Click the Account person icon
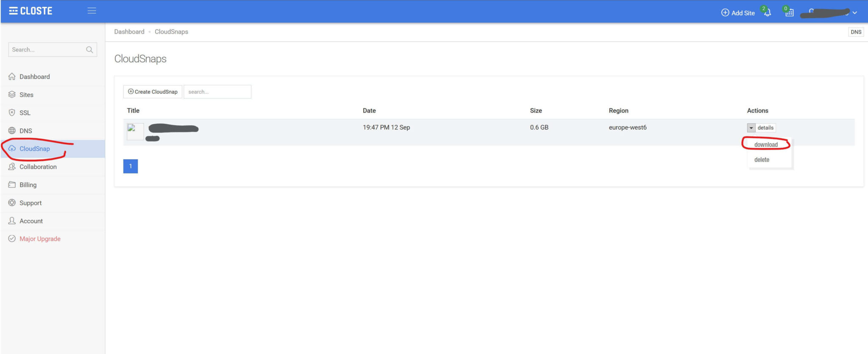Viewport: 868px width, 354px height. (x=12, y=221)
